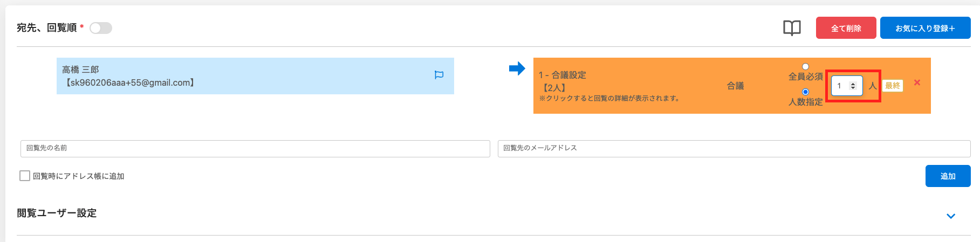The width and height of the screenshot is (980, 242).
Task: Click the flag icon on 高橋 三郎 card
Action: pos(439,75)
